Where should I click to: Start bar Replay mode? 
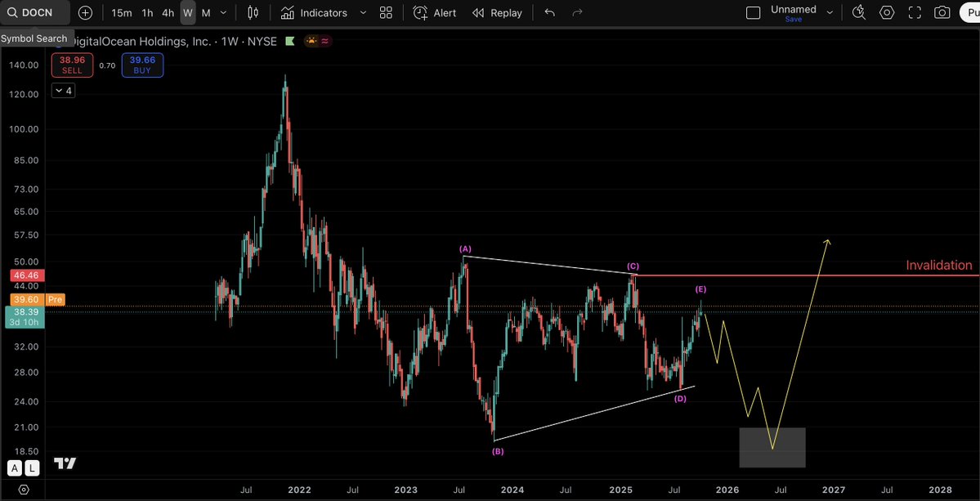497,12
